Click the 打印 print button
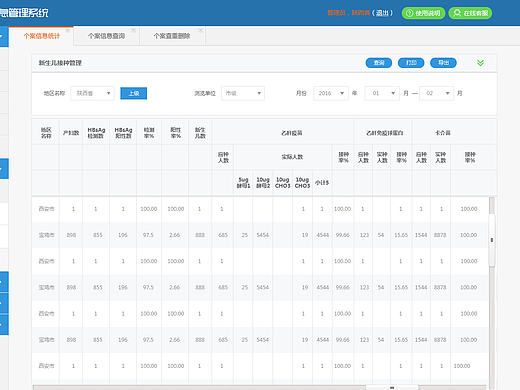Screen dimensions: 520x390 tap(411, 63)
